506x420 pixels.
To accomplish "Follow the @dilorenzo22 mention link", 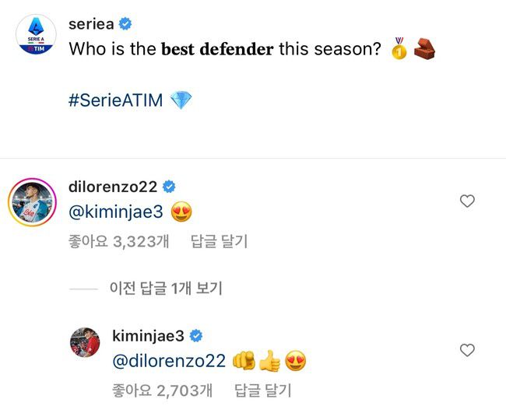I will click(x=169, y=361).
